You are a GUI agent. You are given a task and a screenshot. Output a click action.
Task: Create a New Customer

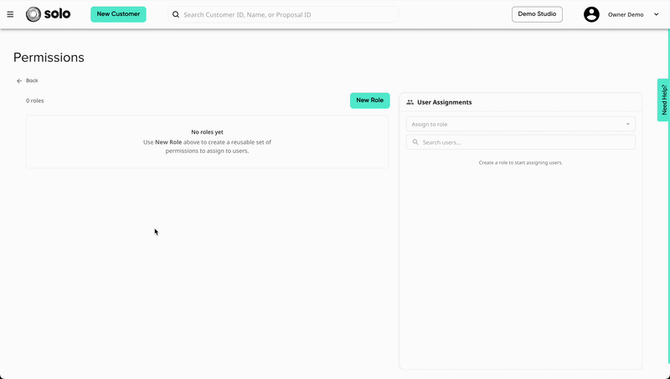tap(118, 14)
